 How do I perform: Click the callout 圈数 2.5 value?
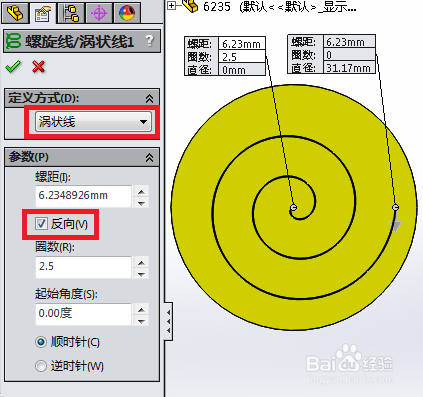pos(242,57)
